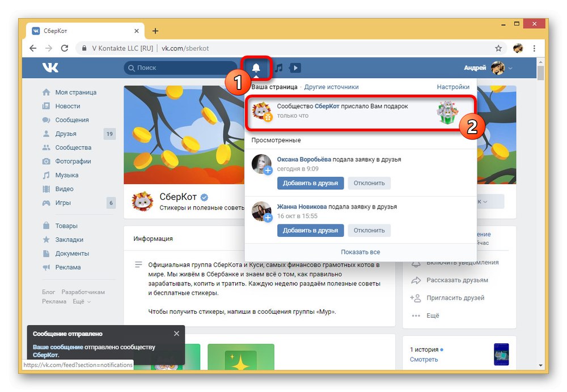This screenshot has width=567, height=392.
Task: Click the VK logo in header
Action: click(50, 67)
